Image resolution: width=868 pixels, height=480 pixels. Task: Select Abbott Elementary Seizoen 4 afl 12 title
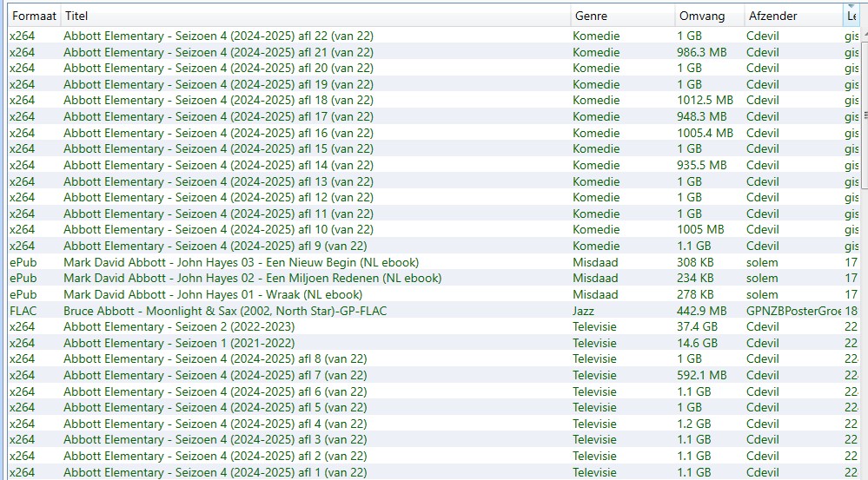218,197
